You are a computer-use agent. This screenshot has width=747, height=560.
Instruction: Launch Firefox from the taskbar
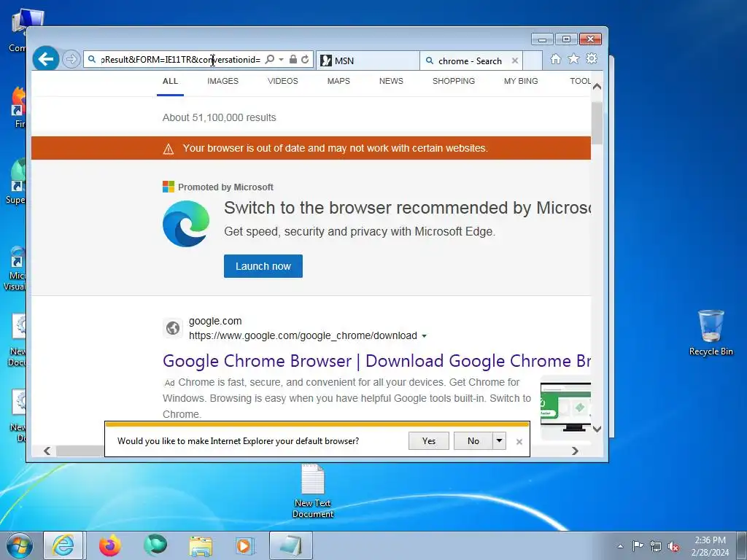click(110, 545)
